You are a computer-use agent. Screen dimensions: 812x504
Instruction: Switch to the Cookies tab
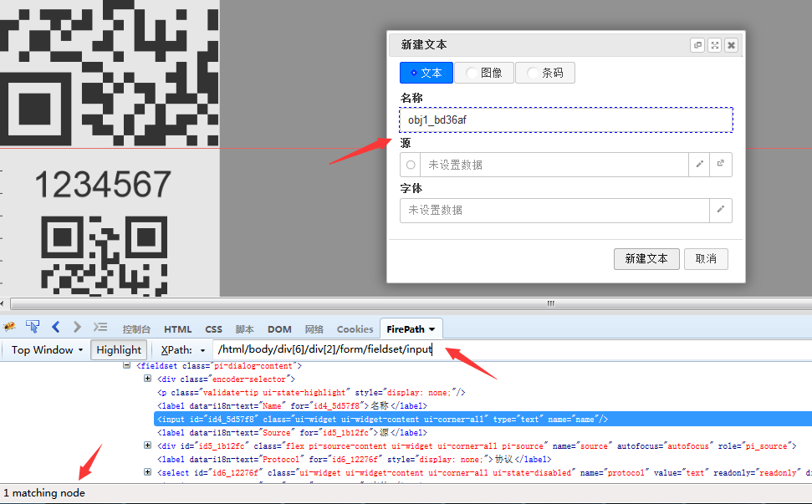click(x=355, y=329)
